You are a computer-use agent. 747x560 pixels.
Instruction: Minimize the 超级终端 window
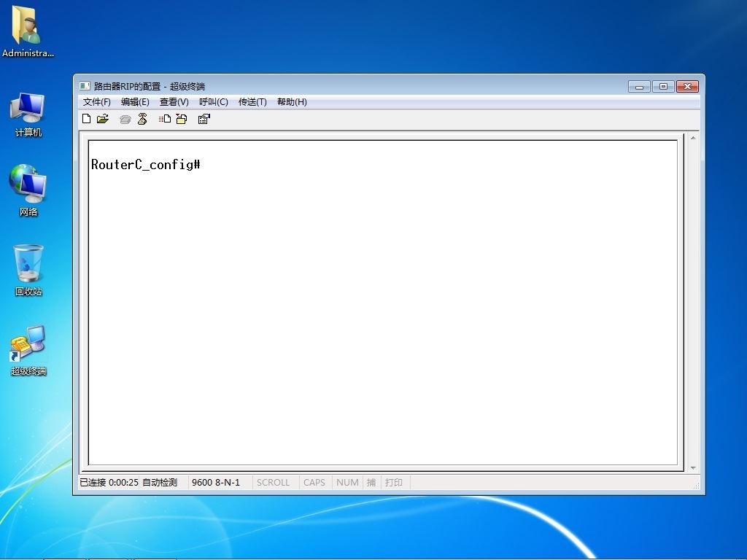[639, 86]
